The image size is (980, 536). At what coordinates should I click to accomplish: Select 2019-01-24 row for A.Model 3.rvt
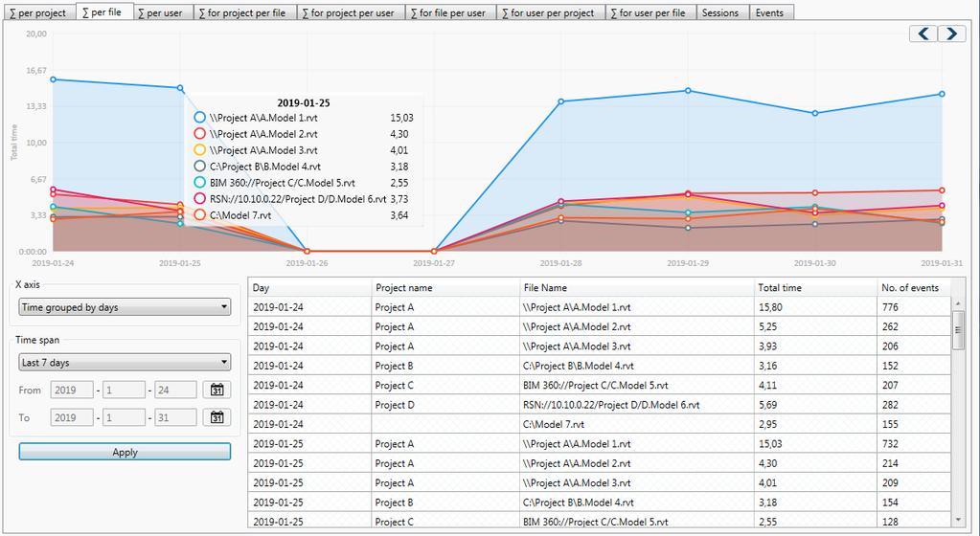[x=600, y=346]
